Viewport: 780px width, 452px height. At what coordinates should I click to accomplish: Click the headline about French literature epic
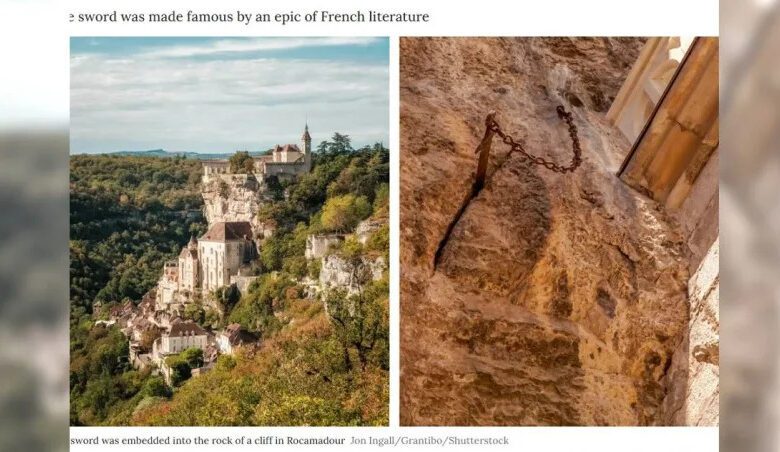[x=249, y=17]
